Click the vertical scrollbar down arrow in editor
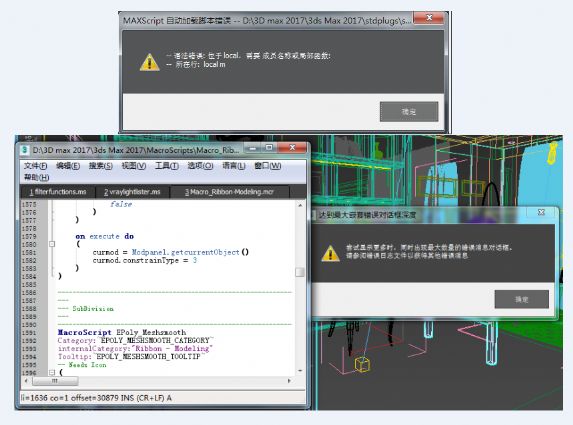 [300, 371]
